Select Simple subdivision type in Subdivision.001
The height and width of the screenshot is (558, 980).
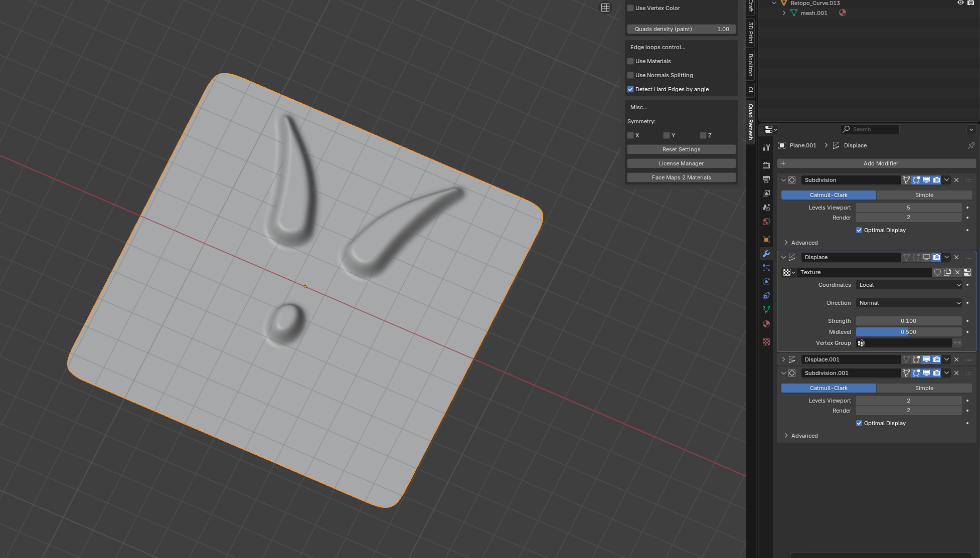924,388
